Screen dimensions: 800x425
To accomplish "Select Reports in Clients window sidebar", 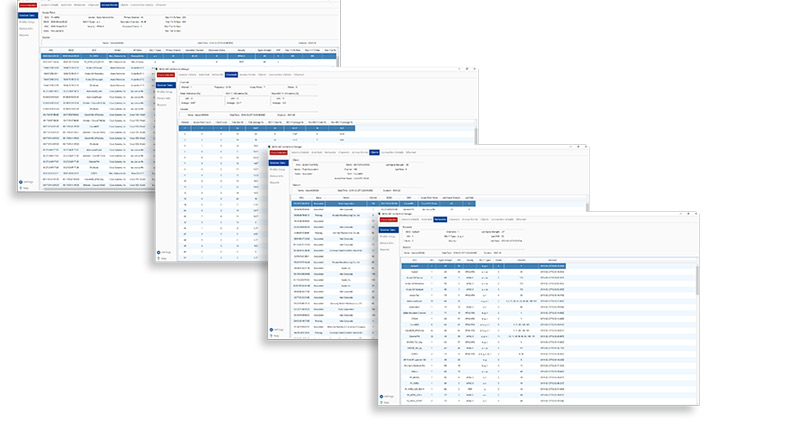I will pyautogui.click(x=274, y=182).
